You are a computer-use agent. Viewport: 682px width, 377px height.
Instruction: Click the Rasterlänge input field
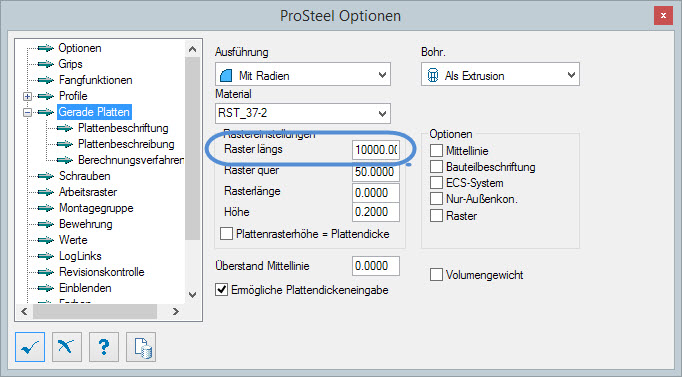(x=376, y=193)
